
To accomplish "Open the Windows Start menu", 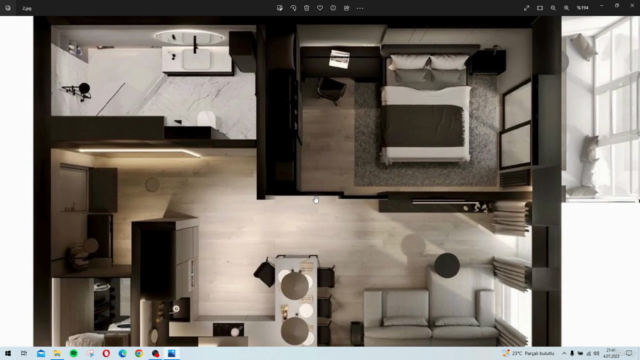I will (x=8, y=353).
